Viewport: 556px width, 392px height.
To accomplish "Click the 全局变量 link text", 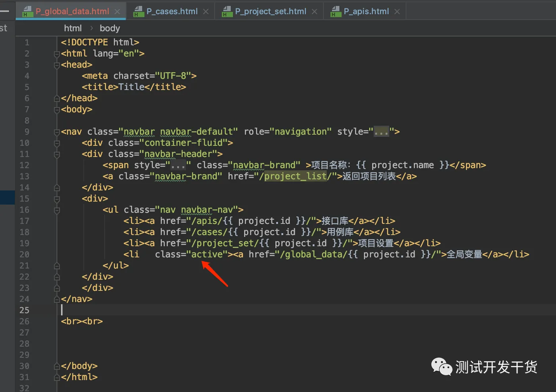I will 464,254.
